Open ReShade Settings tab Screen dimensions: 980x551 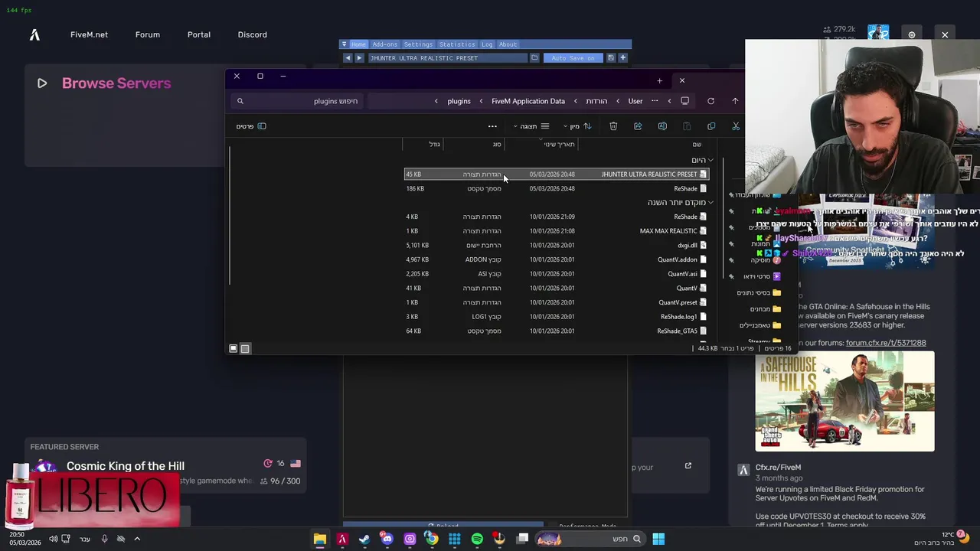pos(418,44)
